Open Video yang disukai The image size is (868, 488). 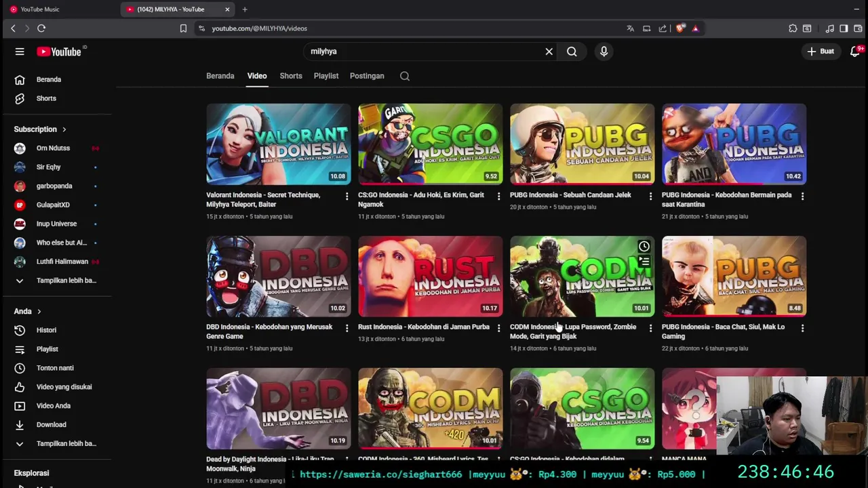(64, 387)
